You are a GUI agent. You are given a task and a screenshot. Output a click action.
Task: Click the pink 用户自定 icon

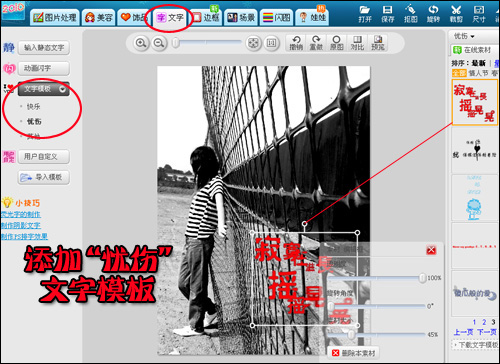tap(9, 156)
